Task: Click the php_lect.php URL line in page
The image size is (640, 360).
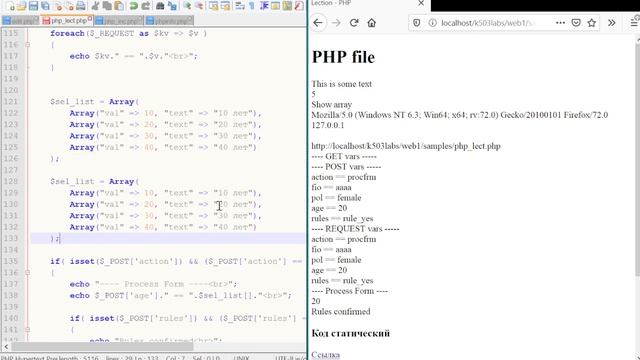Action: point(406,146)
